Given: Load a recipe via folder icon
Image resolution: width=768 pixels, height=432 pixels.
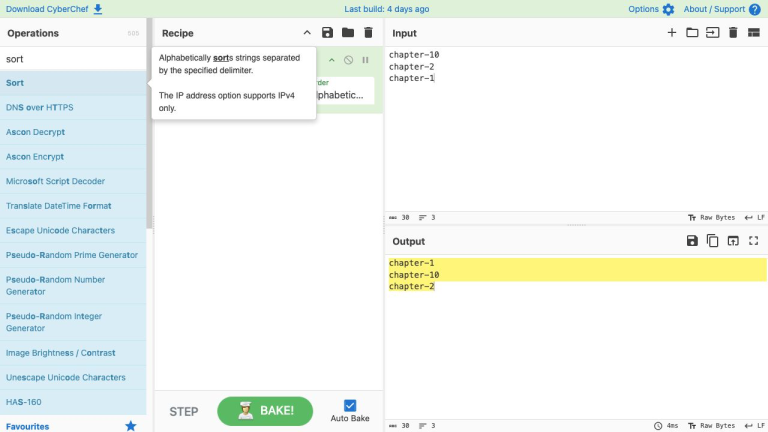Looking at the screenshot, I should click(x=348, y=33).
